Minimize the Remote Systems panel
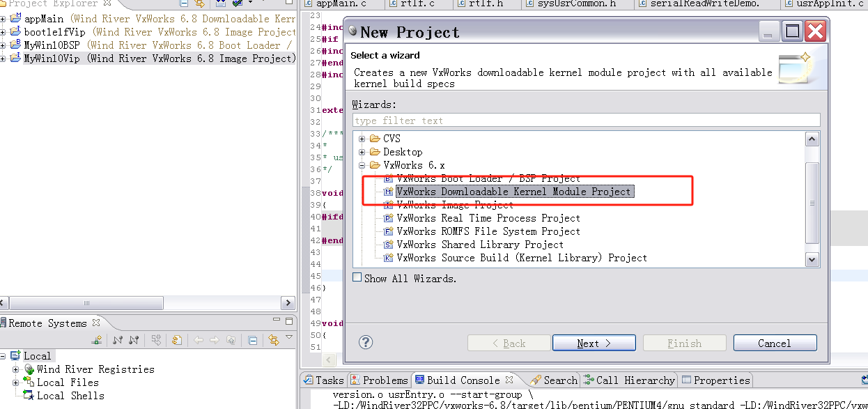Viewport: 868px width, 409px height. [277, 320]
